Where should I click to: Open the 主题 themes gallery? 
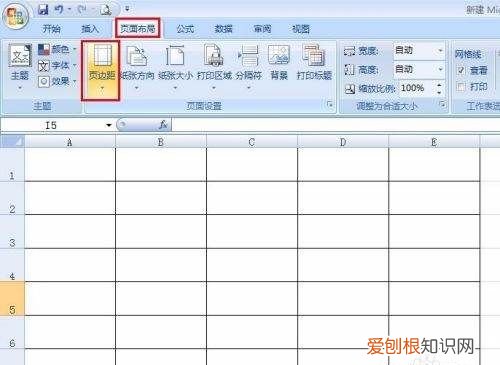tap(20, 67)
